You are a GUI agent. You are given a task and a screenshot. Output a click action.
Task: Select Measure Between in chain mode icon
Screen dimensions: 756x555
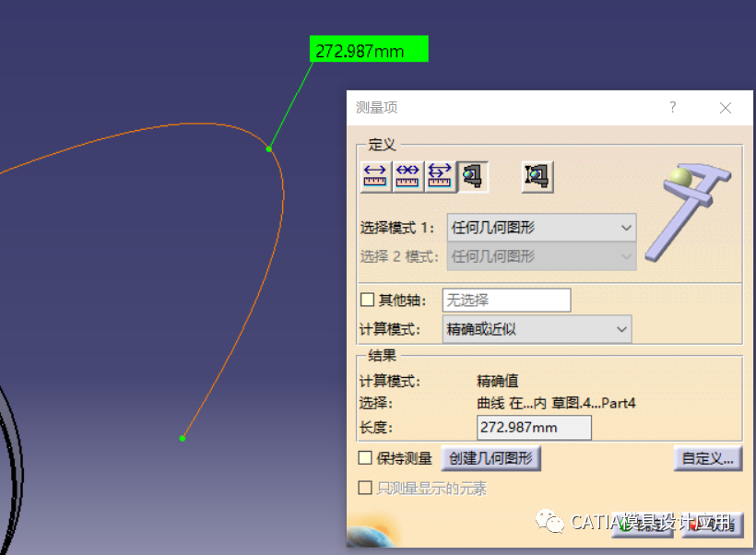click(407, 175)
